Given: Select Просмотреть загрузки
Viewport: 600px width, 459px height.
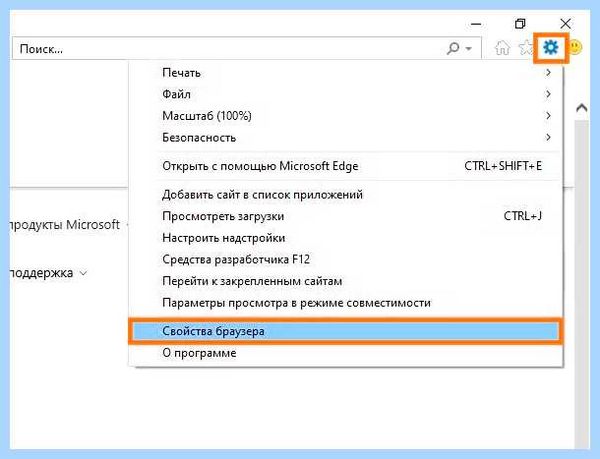Looking at the screenshot, I should (x=346, y=216).
